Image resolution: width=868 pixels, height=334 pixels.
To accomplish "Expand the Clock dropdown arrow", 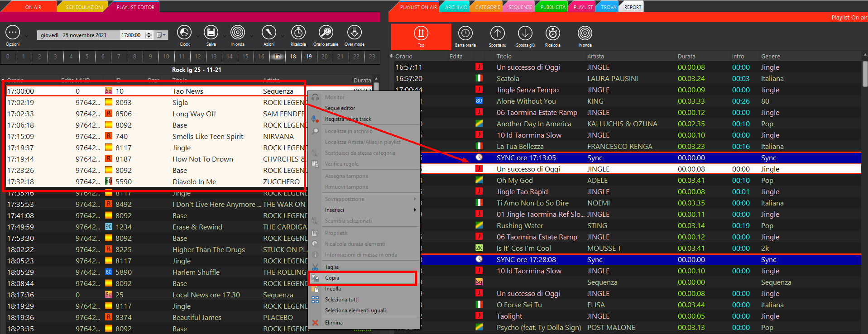I will [198, 36].
